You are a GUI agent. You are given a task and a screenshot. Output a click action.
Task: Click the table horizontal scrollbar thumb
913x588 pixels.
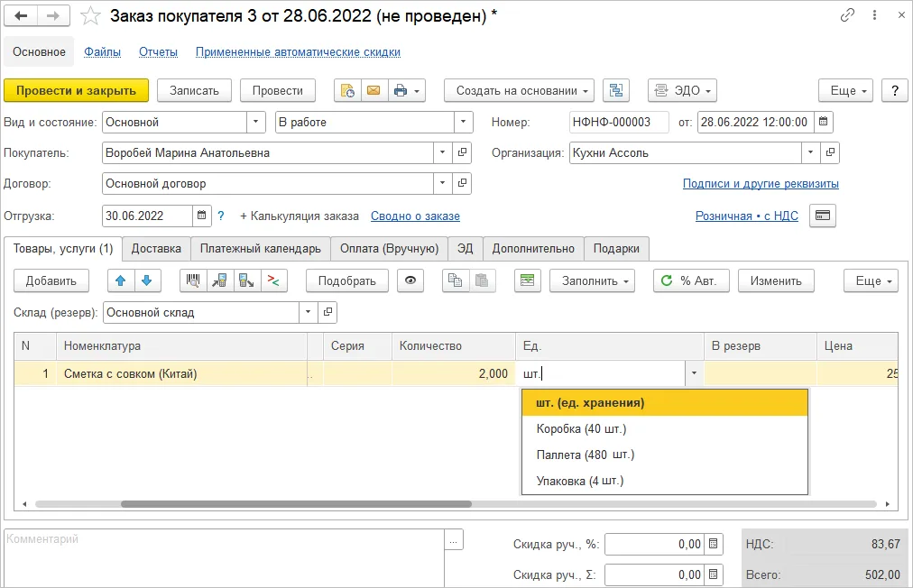297,504
